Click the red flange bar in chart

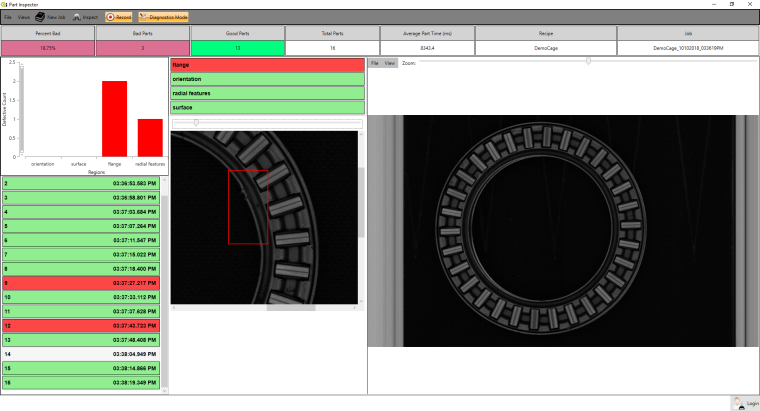tap(114, 118)
